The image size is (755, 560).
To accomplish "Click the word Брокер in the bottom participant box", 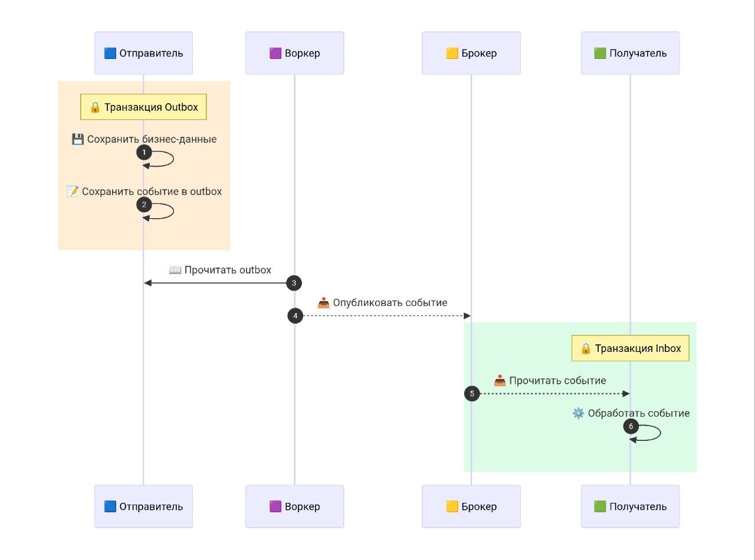I will [480, 506].
